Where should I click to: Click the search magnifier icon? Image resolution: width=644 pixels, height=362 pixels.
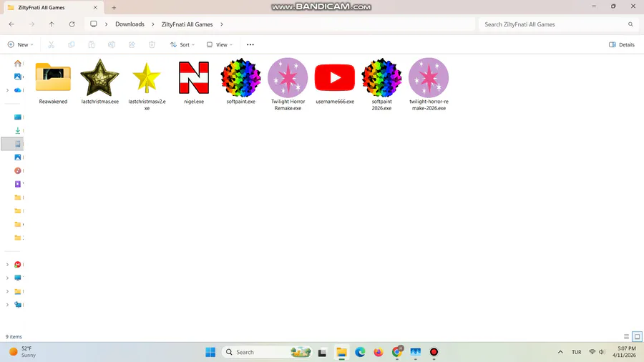[x=630, y=24]
